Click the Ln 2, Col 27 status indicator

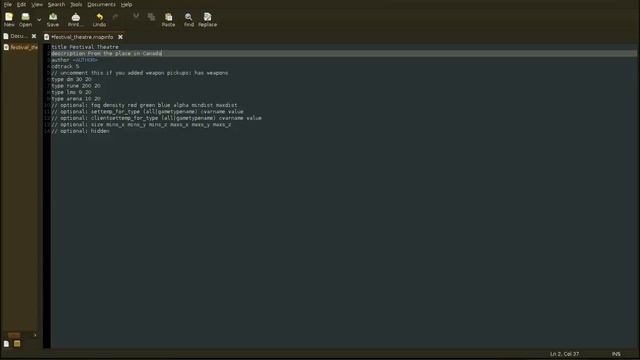tap(564, 354)
